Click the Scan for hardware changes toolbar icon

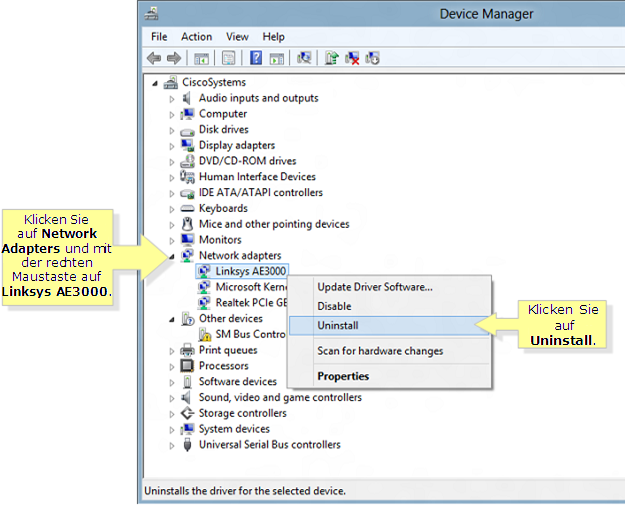tap(304, 58)
